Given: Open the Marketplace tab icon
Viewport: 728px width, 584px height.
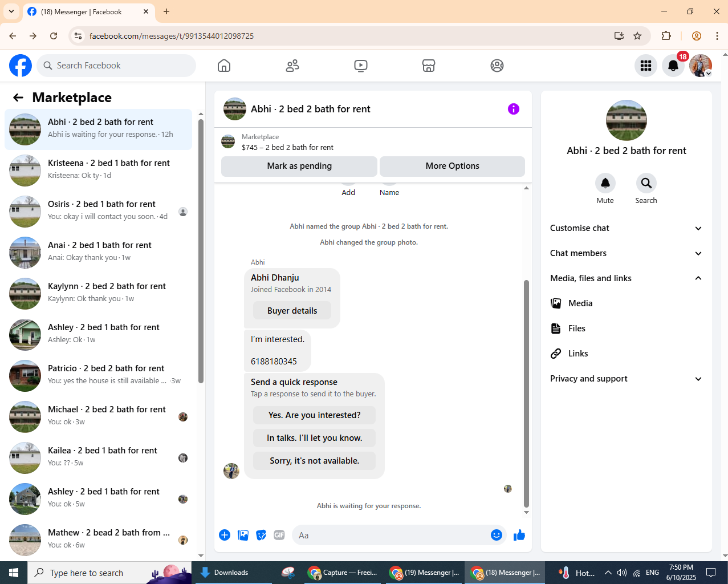Looking at the screenshot, I should (x=429, y=66).
